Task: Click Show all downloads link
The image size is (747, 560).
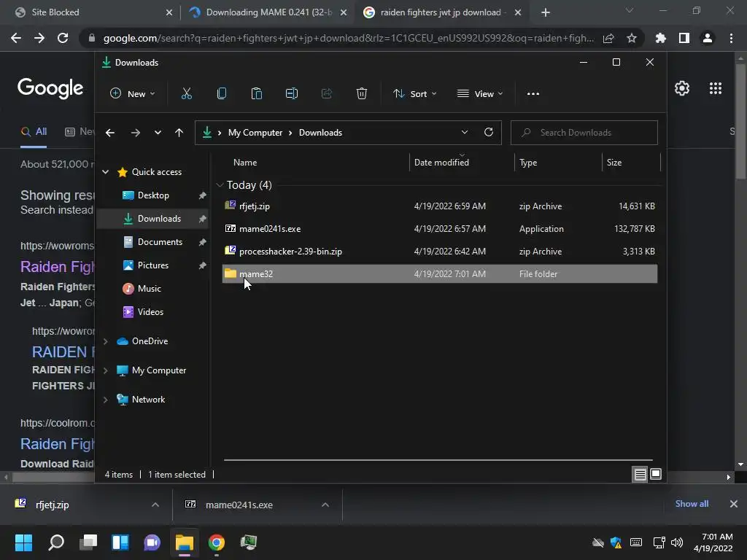Action: coord(692,504)
